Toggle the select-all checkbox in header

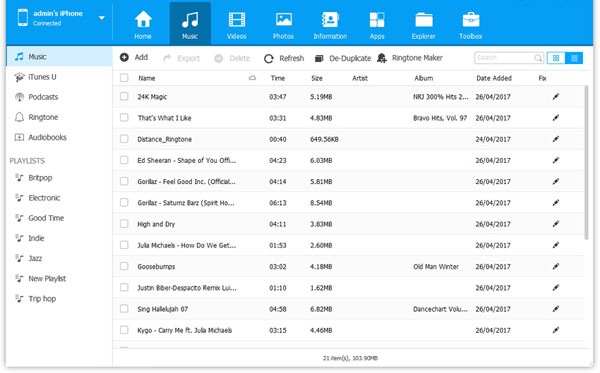point(124,78)
